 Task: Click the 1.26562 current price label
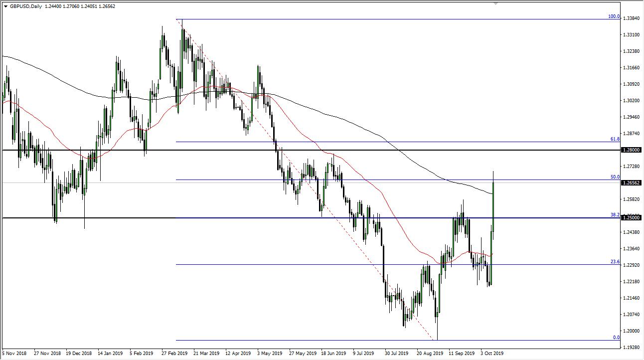(631, 183)
